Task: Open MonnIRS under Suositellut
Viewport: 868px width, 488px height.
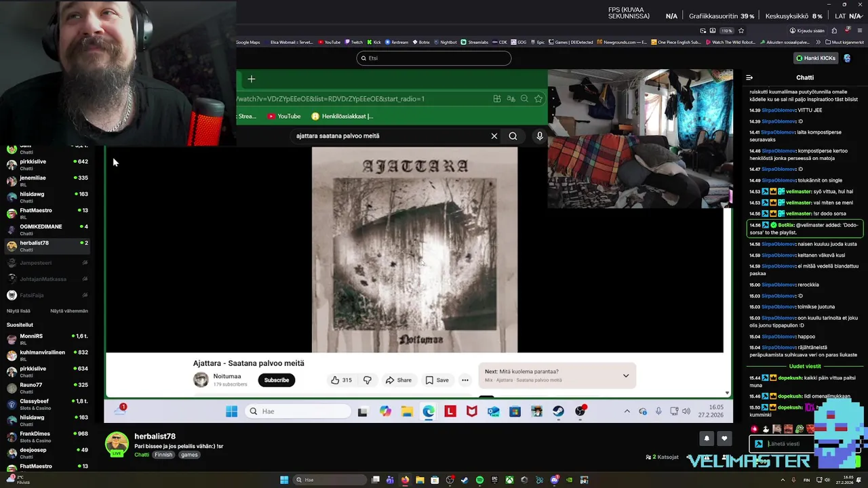Action: (46, 339)
